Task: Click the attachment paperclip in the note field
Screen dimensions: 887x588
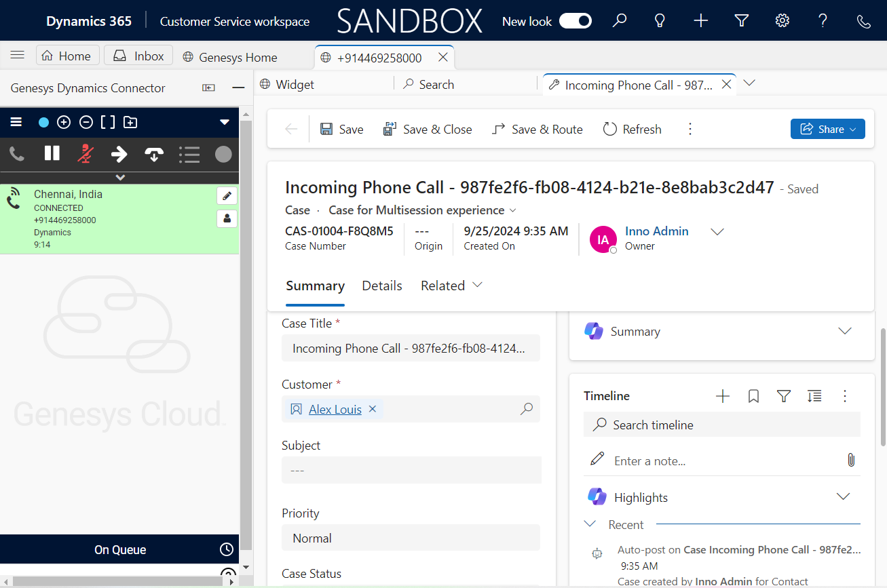Action: point(850,460)
